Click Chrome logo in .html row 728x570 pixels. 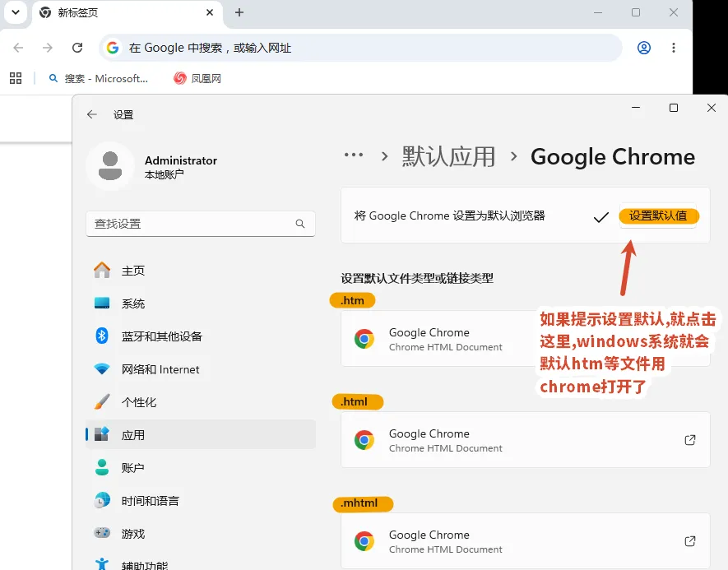tap(364, 439)
